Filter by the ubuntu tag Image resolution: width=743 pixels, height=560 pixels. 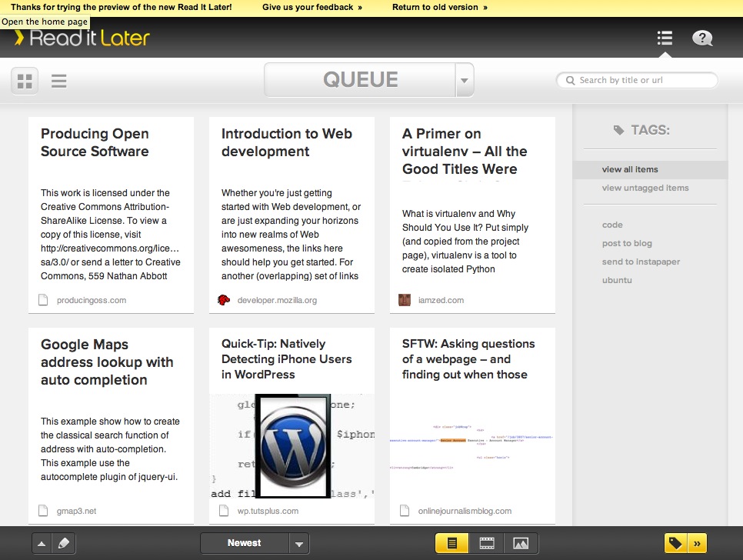click(617, 280)
